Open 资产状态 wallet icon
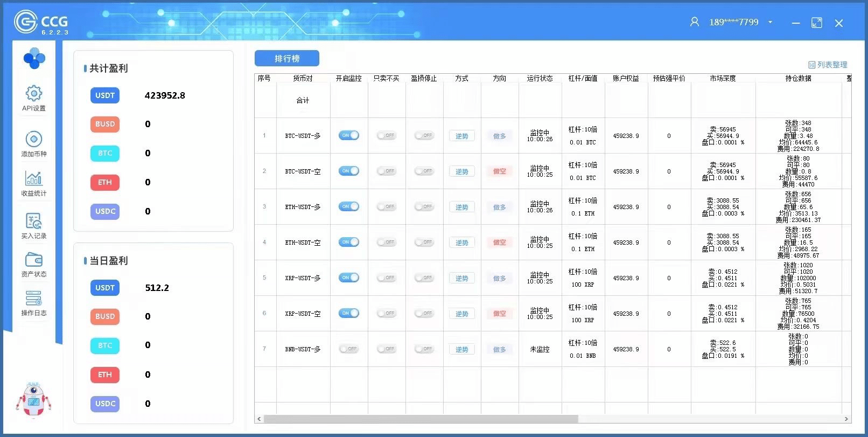Viewport: 868px width, 437px height. pyautogui.click(x=33, y=260)
